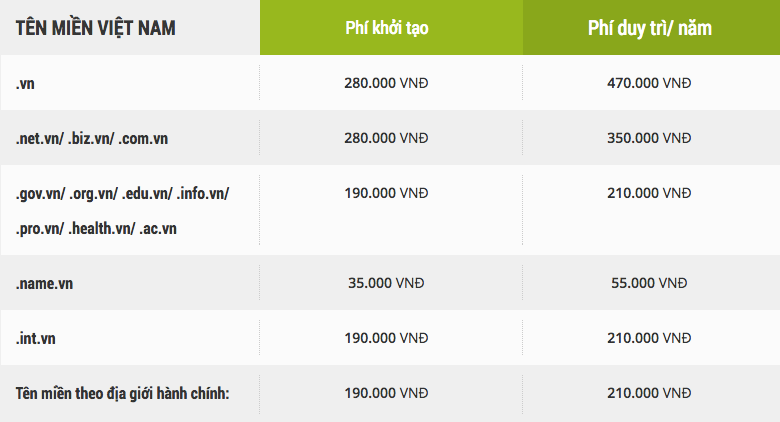The image size is (780, 422).
Task: Click .gov.vn row maintenance fee 210.000 VNĐ
Action: click(x=649, y=193)
